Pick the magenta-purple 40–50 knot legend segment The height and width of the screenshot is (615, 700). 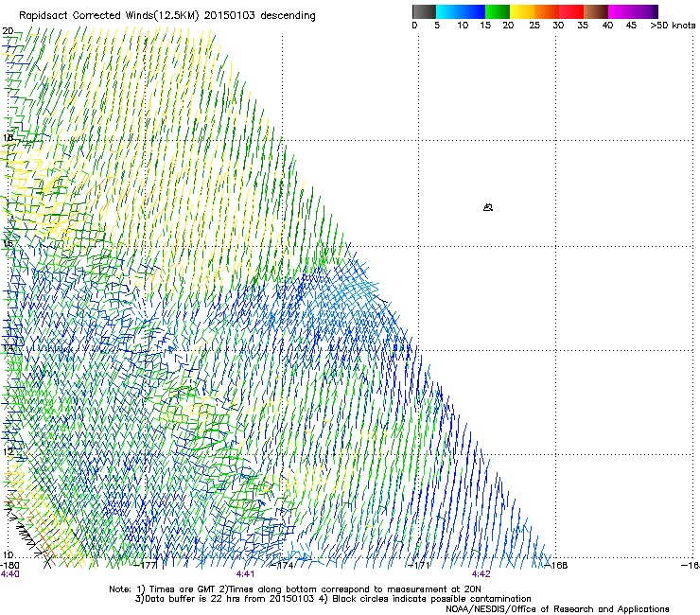633,11
